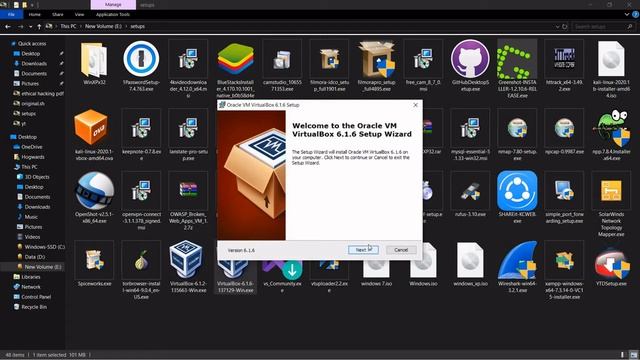Close the Oracle VM VirtualBox Setup dialog

[x=415, y=105]
